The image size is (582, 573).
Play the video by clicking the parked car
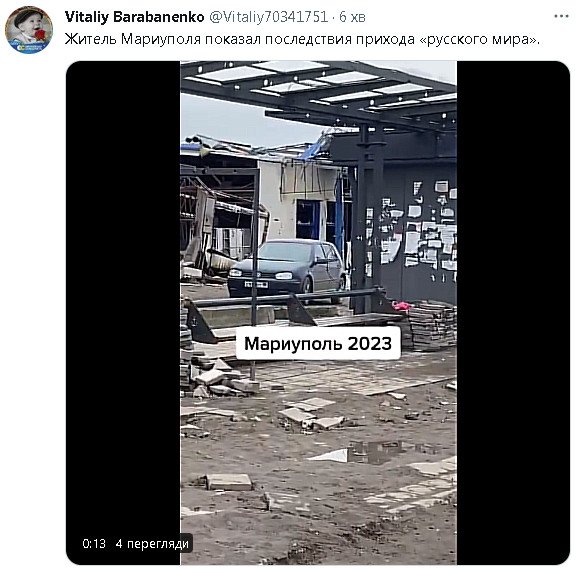[286, 268]
